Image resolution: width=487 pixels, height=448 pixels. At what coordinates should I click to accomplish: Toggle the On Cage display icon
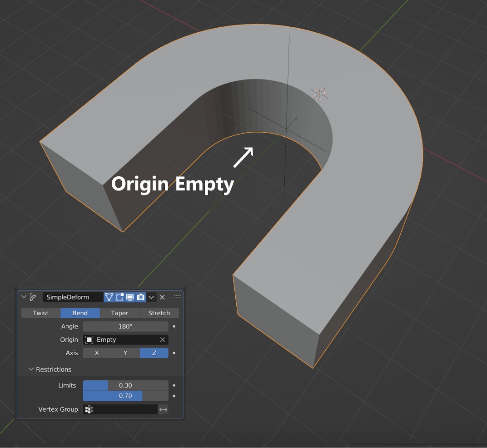point(109,297)
